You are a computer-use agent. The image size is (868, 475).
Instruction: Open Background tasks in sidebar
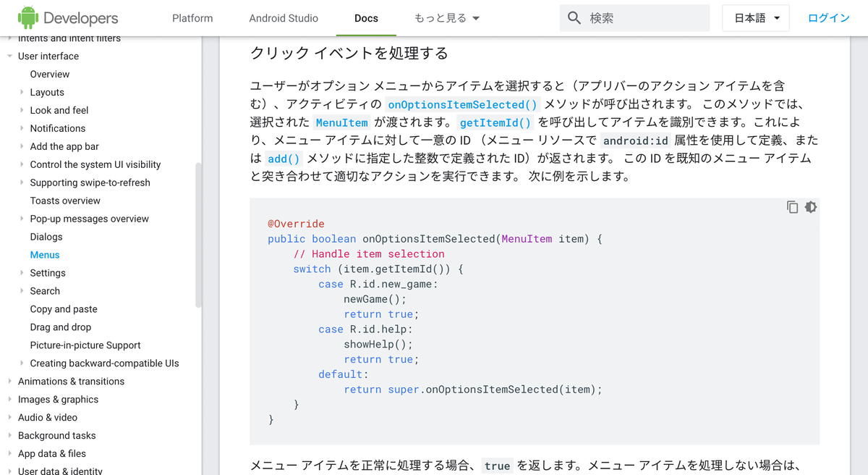pos(56,436)
